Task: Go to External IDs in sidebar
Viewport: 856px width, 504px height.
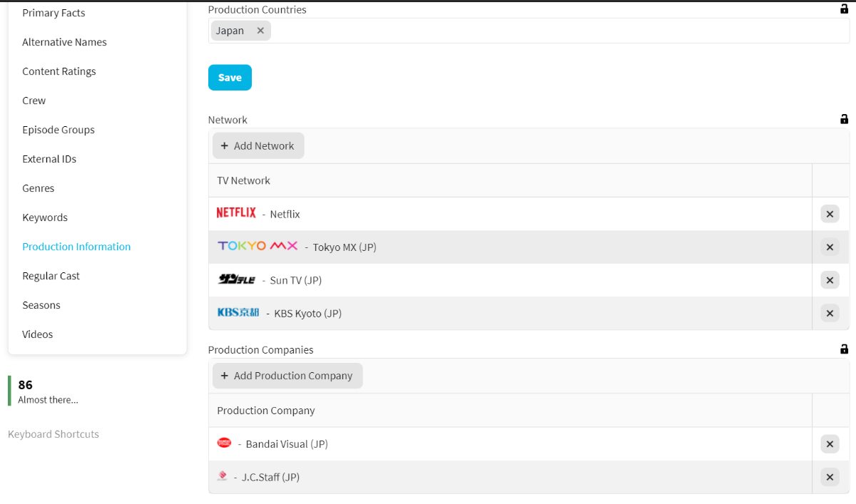Action: click(49, 159)
